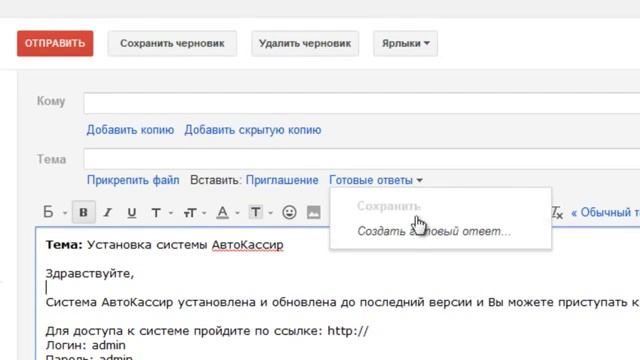Toggle underline formatting button
Image resolution: width=640 pixels, height=360 pixels.
click(131, 213)
